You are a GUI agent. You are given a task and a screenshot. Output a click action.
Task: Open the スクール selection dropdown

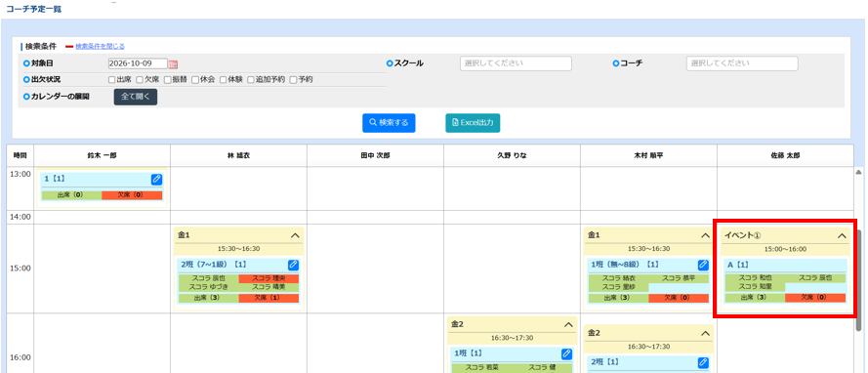pyautogui.click(x=516, y=63)
